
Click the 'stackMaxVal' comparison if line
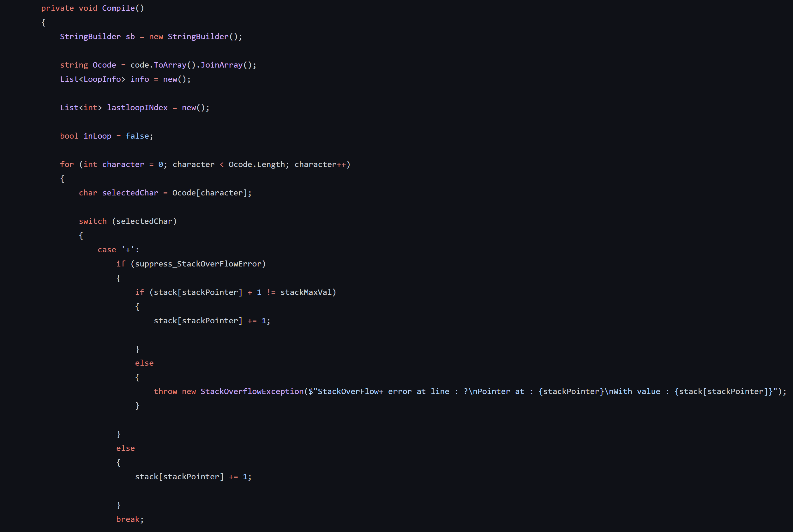pos(236,292)
